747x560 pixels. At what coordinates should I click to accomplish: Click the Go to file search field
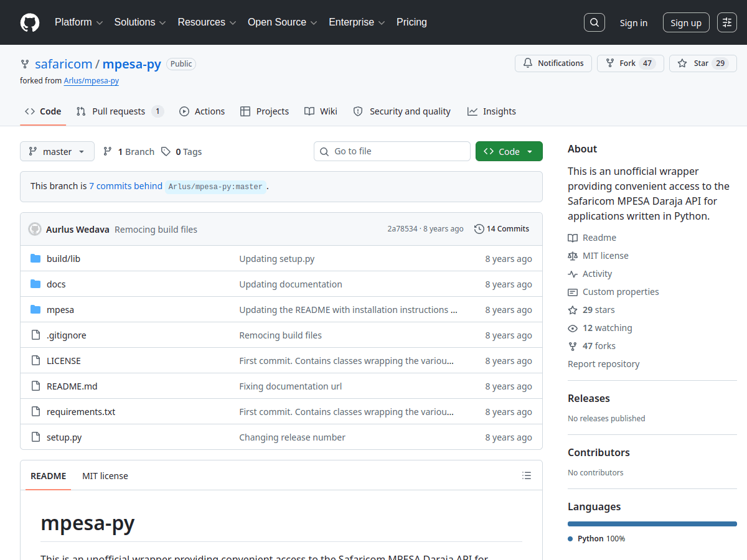pos(392,151)
